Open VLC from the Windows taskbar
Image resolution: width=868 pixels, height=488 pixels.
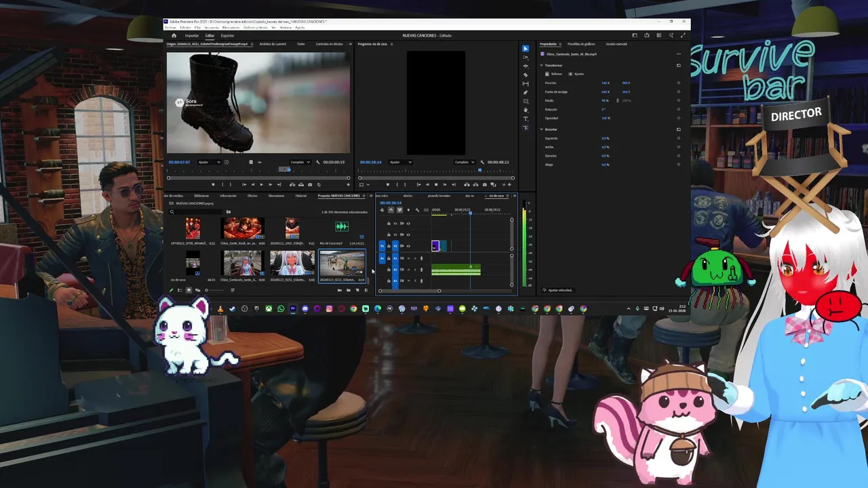point(220,309)
